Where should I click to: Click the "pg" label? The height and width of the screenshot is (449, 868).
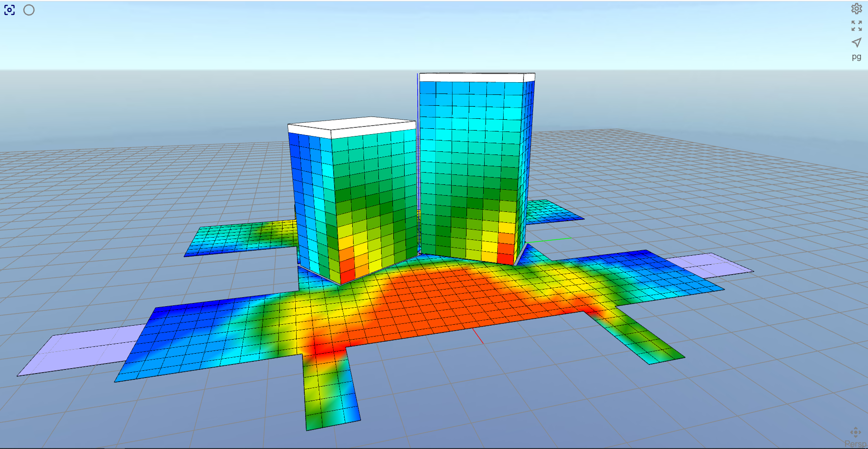tap(856, 57)
